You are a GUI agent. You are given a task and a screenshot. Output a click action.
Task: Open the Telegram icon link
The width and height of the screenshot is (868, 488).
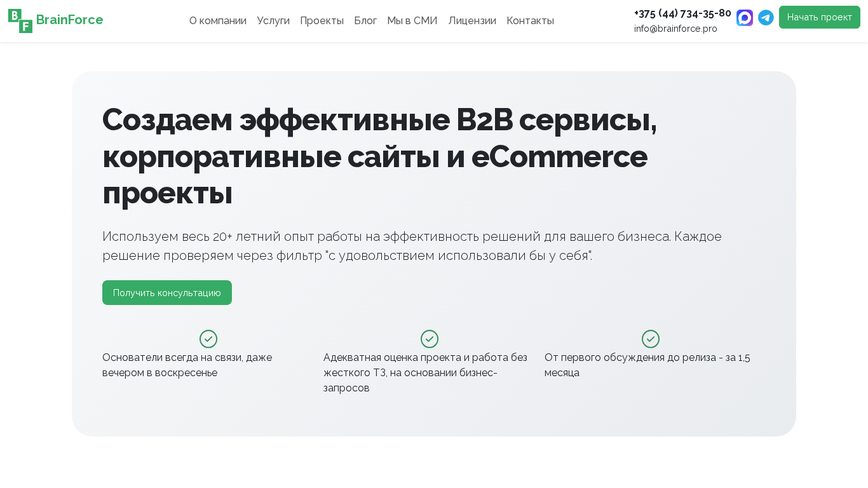[766, 18]
